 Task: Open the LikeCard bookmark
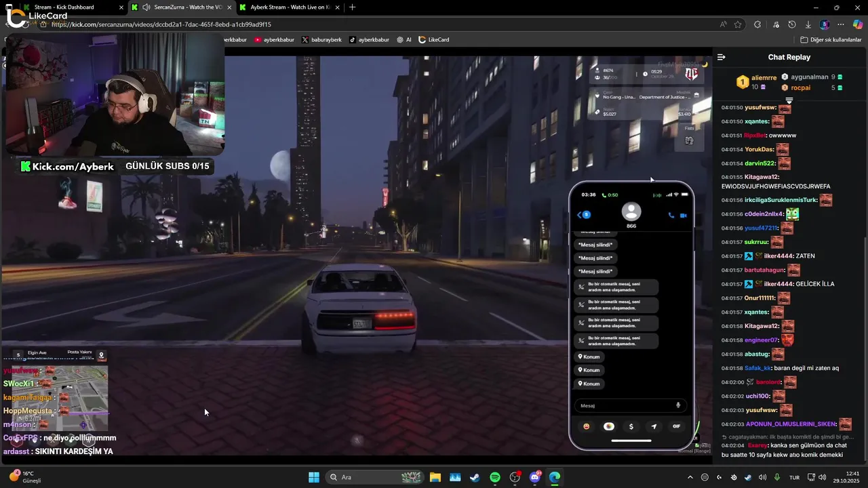coord(434,40)
